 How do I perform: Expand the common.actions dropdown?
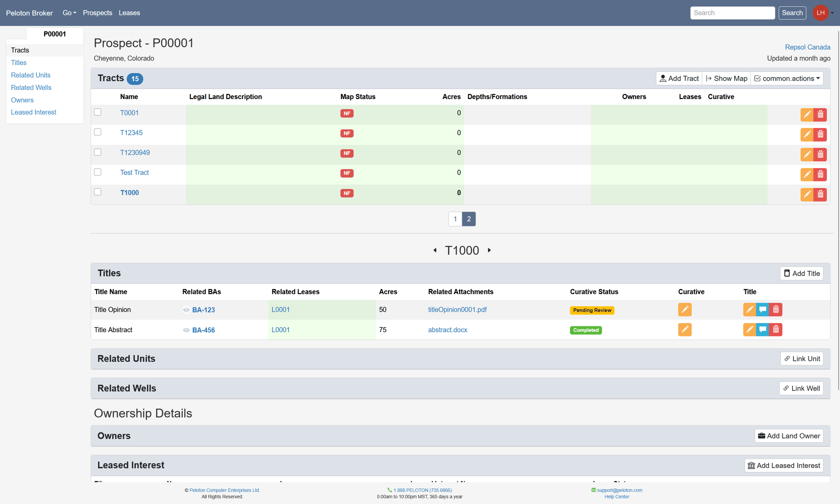point(787,79)
